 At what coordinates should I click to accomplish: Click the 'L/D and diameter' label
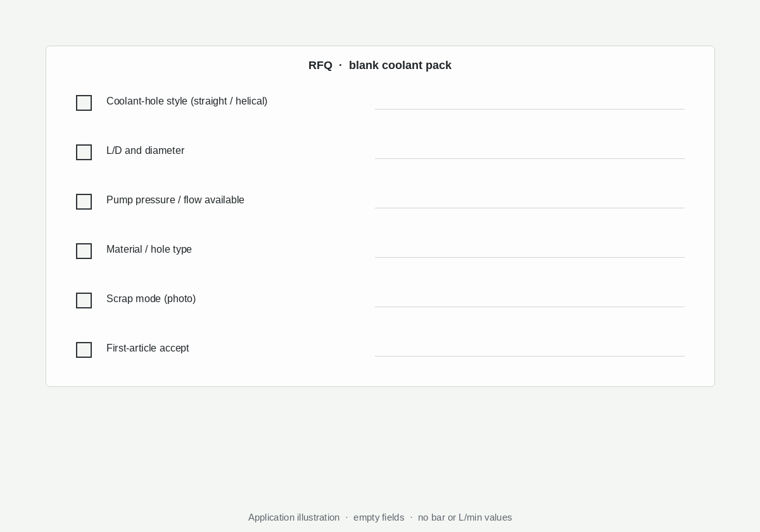tap(146, 151)
